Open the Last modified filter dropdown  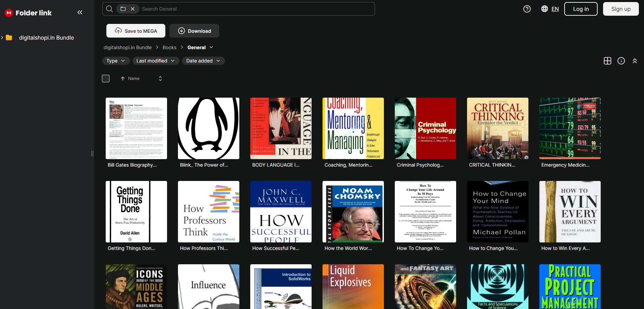point(155,61)
